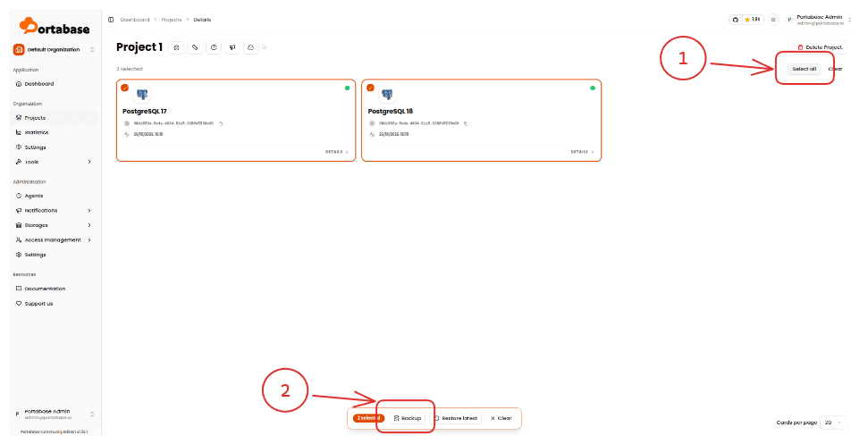This screenshot has height=444, width=868.
Task: Click the round theme toggle icon in header
Action: pos(773,20)
